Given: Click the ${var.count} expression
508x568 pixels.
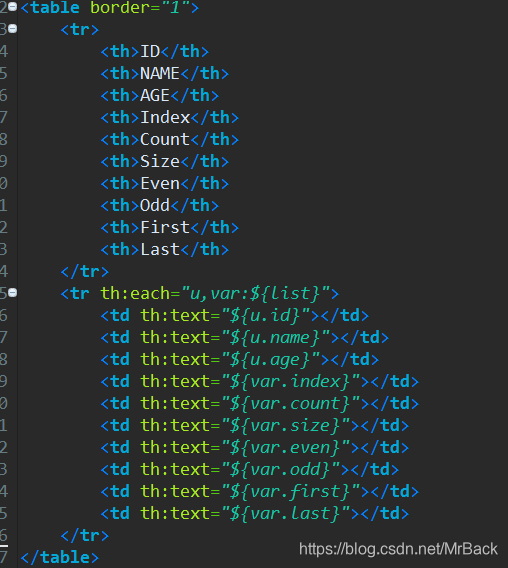Looking at the screenshot, I should pos(290,404).
